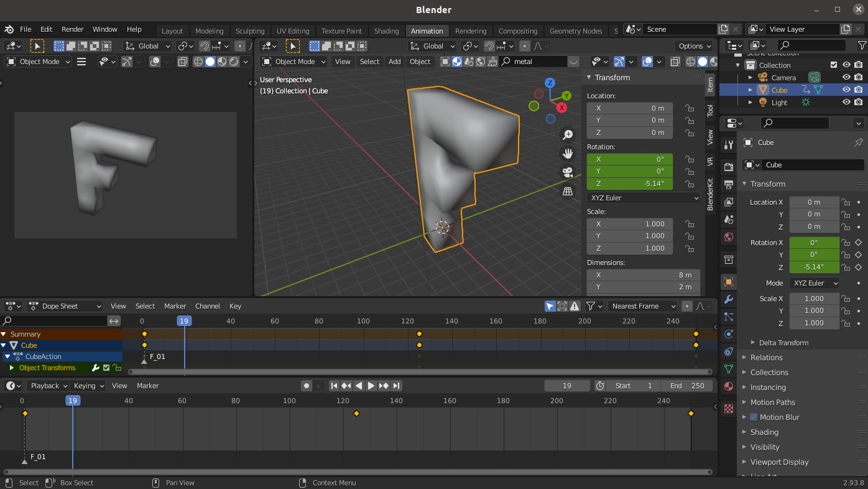Hide the Camera with its eye icon
The image size is (868, 489).
tap(846, 77)
